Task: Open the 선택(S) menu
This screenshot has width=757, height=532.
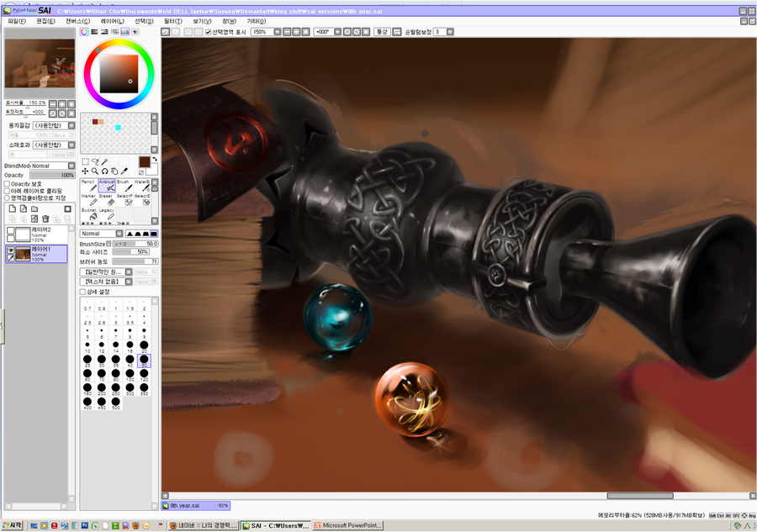Action: pyautogui.click(x=143, y=21)
